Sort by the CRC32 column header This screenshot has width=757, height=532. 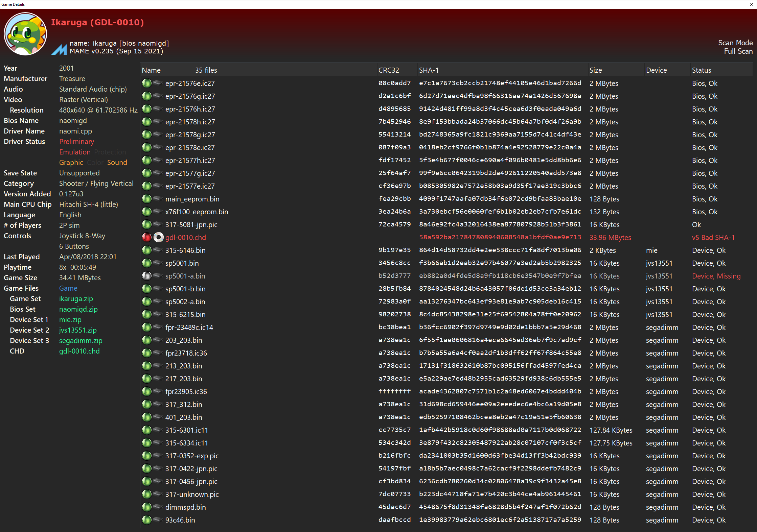pos(388,70)
